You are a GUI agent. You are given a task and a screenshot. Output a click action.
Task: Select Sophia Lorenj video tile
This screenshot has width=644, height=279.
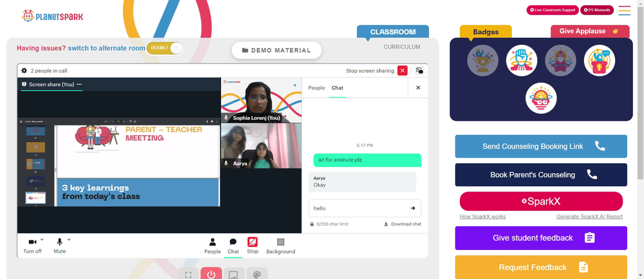pos(261,100)
